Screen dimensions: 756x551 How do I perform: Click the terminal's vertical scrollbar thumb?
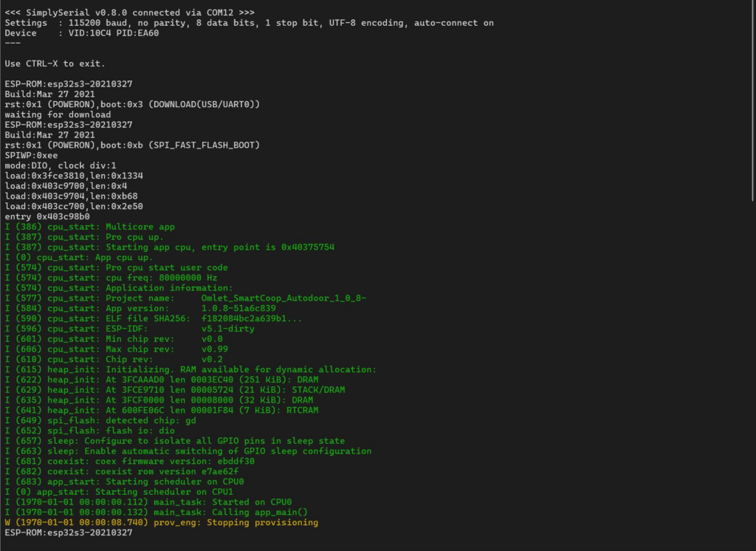(x=754, y=101)
